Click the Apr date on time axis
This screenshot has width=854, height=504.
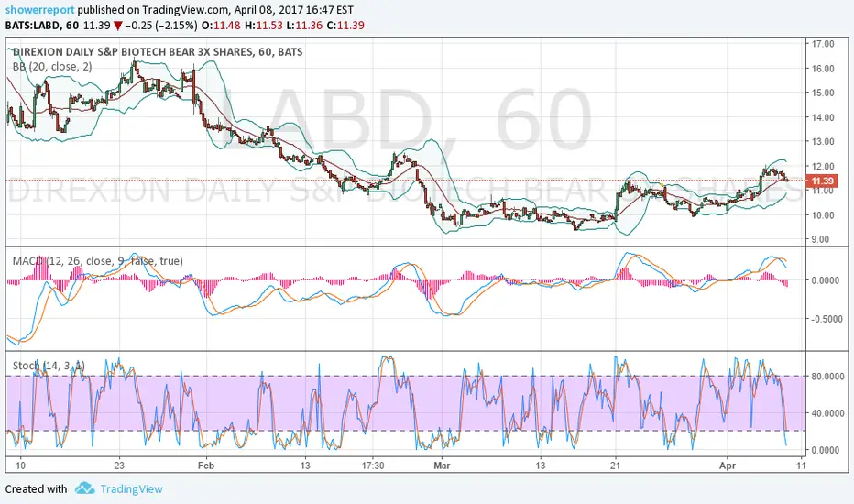[x=728, y=466]
